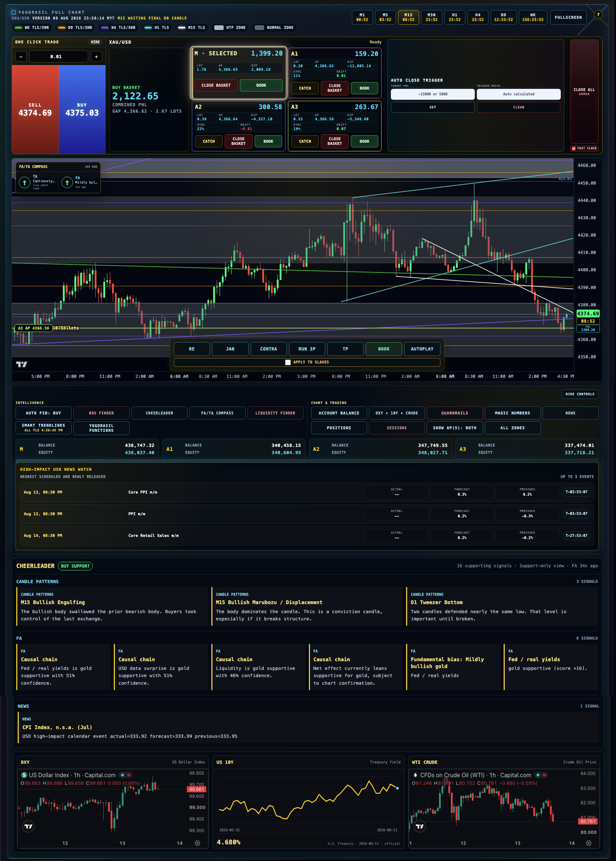Viewport: 616px width, 861px height.
Task: Close basket on M Selected card
Action: pos(216,85)
